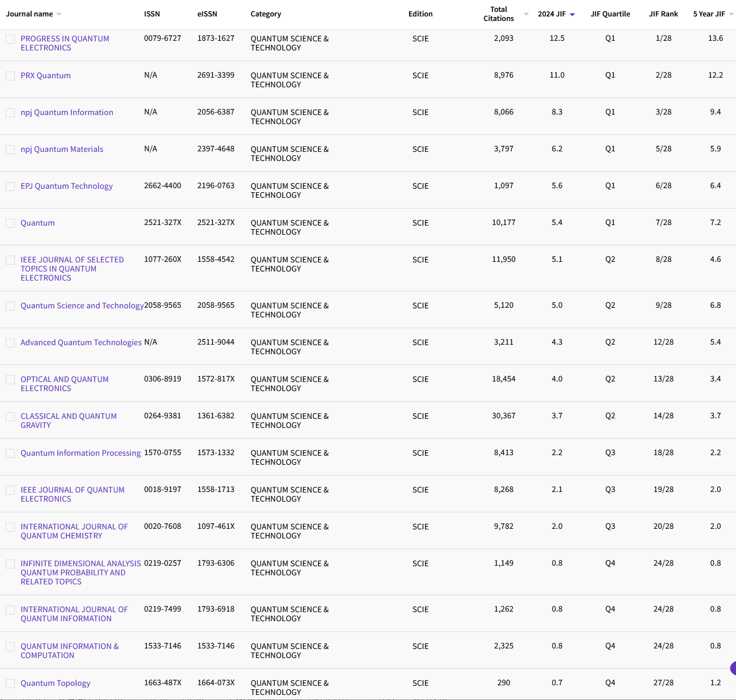Toggle the 2024 JIF sort arrow
This screenshot has width=736, height=700.
(572, 15)
